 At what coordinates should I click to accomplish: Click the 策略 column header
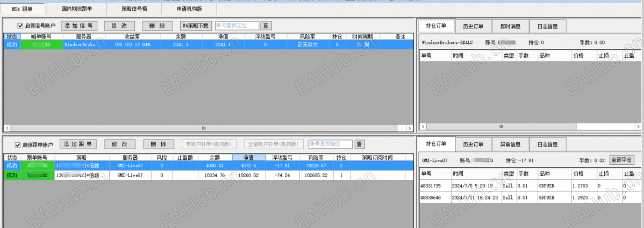pos(82,158)
